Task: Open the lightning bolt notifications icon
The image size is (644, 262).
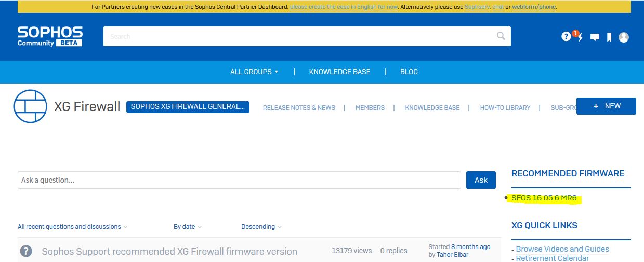Action: 580,37
